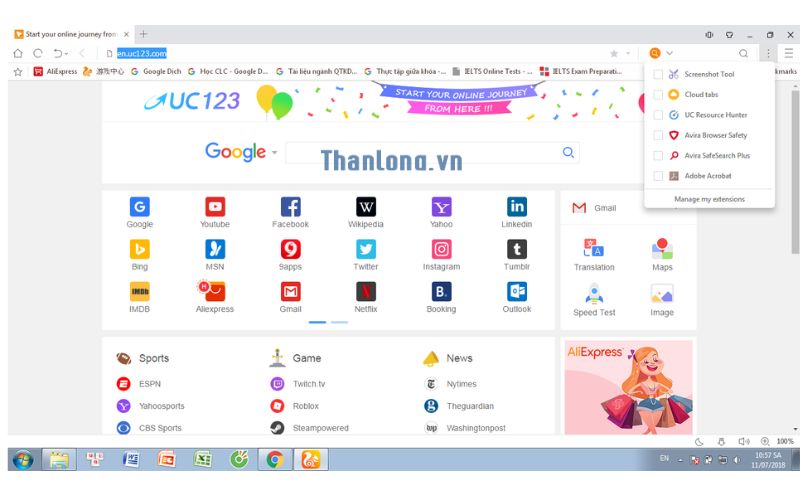Image resolution: width=800 pixels, height=500 pixels.
Task: Open the back history dropdown arrow
Action: point(67,53)
